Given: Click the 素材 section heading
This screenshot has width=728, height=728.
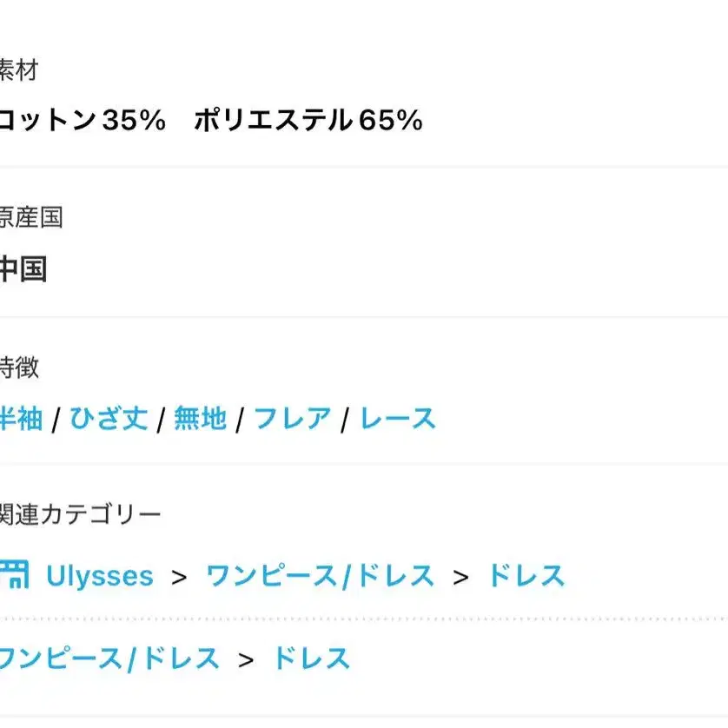Looking at the screenshot, I should tap(18, 70).
